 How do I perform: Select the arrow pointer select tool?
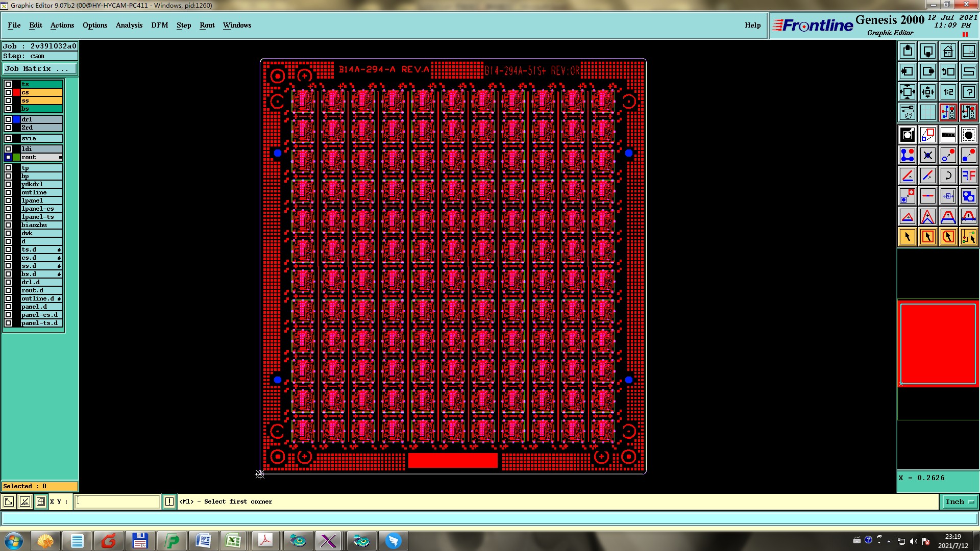pyautogui.click(x=908, y=237)
